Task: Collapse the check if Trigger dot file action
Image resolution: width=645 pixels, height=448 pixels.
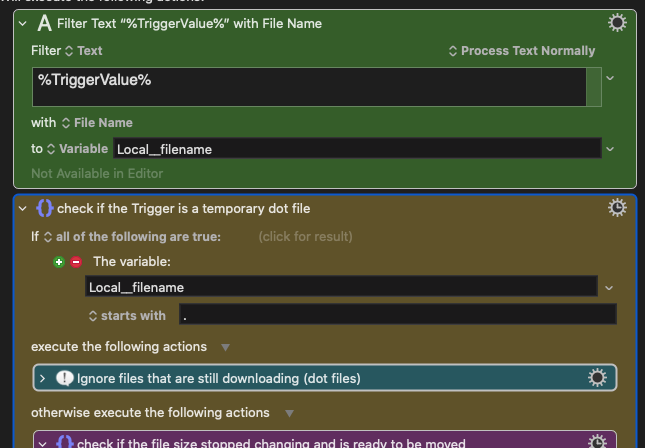Action: (23, 208)
